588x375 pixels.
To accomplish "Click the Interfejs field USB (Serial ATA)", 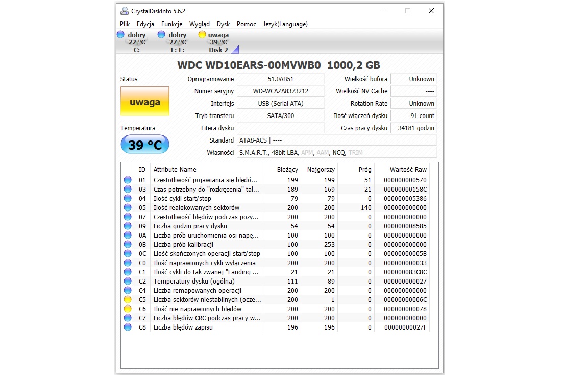I will pyautogui.click(x=281, y=104).
